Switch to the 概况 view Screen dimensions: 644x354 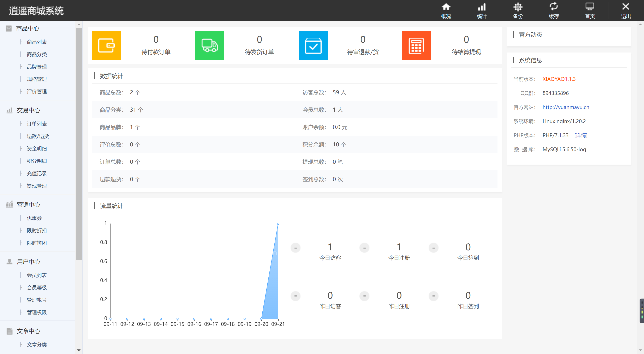[x=446, y=10]
